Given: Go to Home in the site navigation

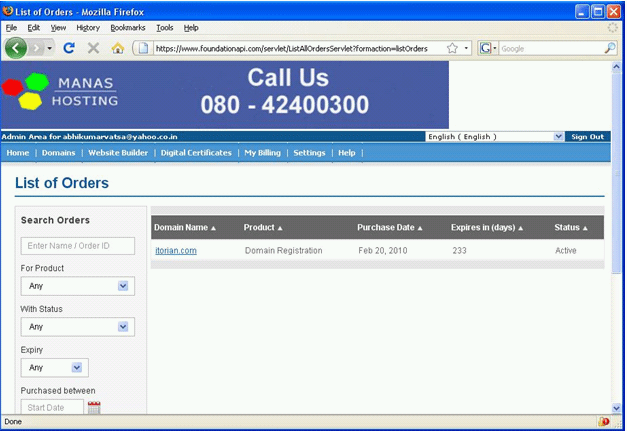Looking at the screenshot, I should click(x=18, y=153).
